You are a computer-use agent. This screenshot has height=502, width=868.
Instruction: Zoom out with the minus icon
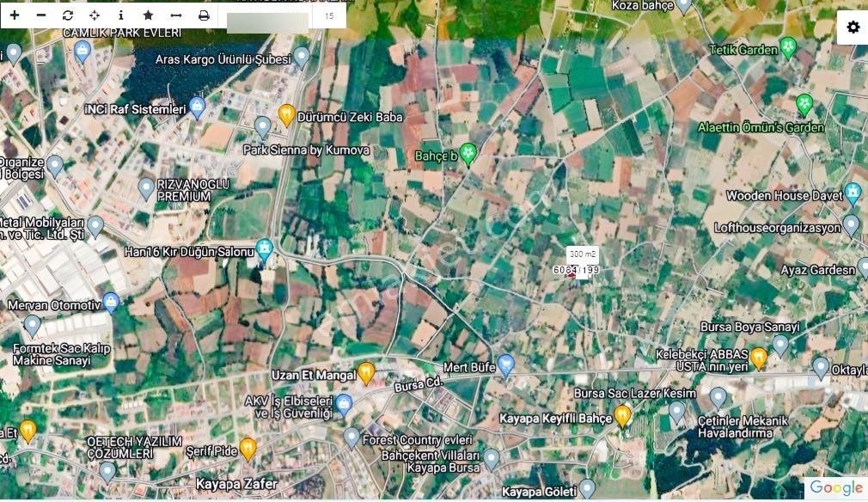[41, 15]
